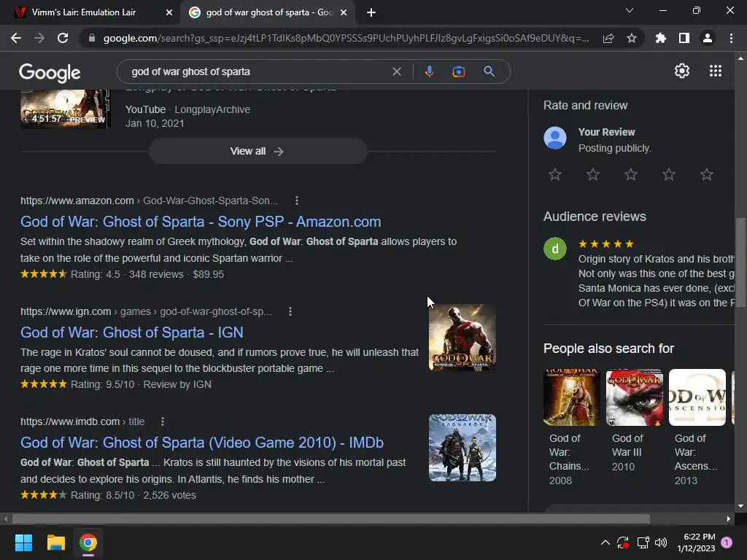Click the address bar URL
Viewport: 747px width, 560px height.
click(x=346, y=38)
